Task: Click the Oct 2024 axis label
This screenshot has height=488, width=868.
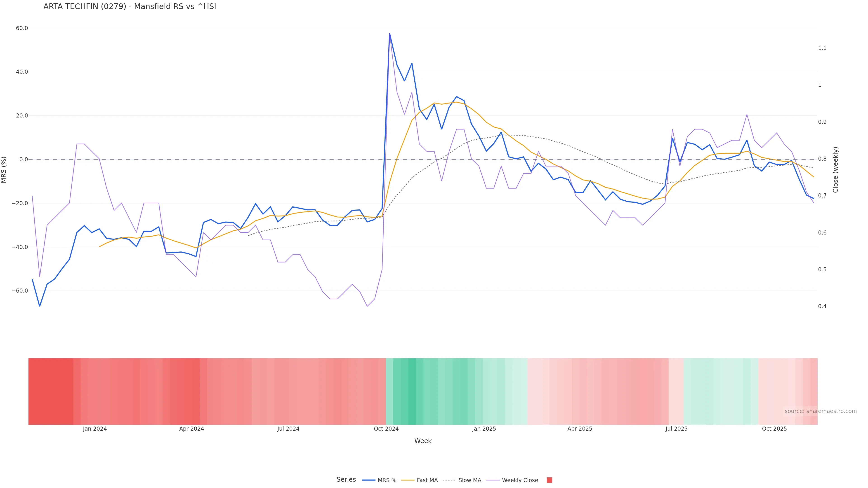Action: (x=386, y=429)
